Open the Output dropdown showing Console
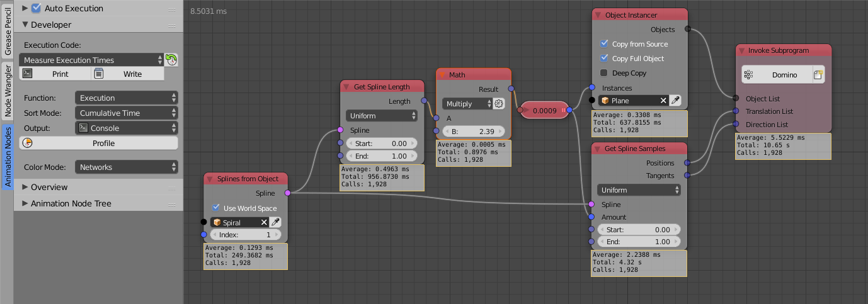The width and height of the screenshot is (868, 304). (x=126, y=128)
